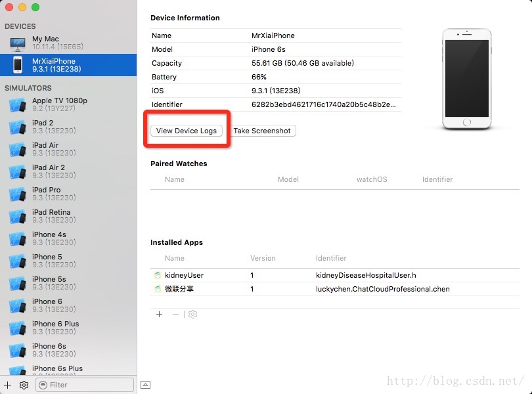Click identifier luckychen.ChatCloudProfessional.chen

click(x=383, y=289)
